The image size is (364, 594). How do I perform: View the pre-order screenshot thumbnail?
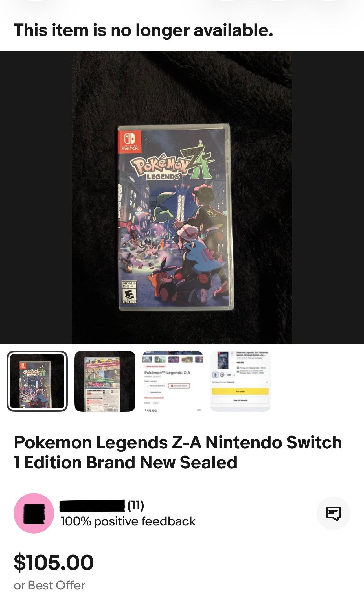240,381
